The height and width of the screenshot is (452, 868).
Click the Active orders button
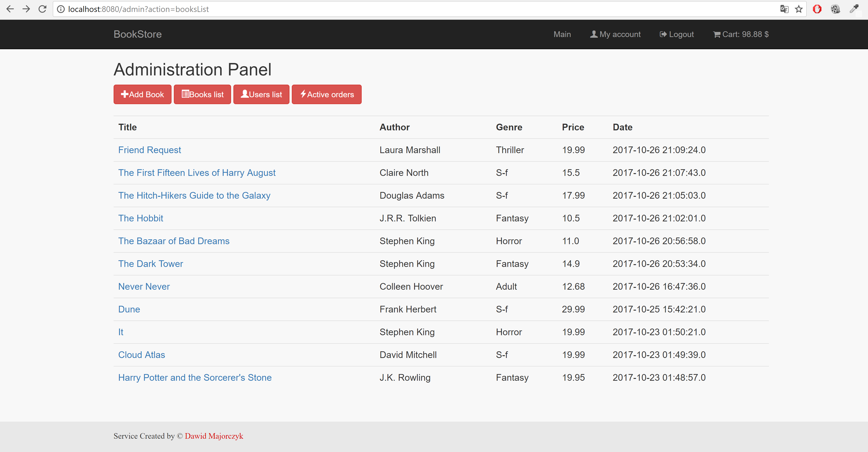[x=326, y=94]
